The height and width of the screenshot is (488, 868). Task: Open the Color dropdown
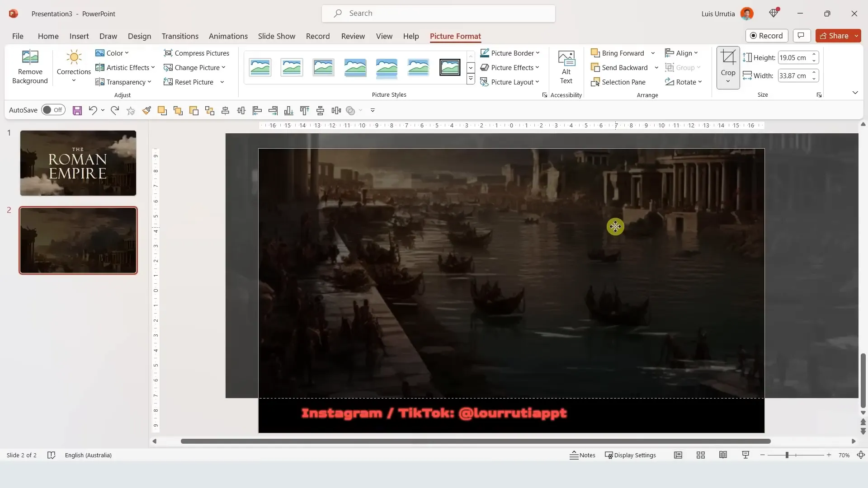112,53
